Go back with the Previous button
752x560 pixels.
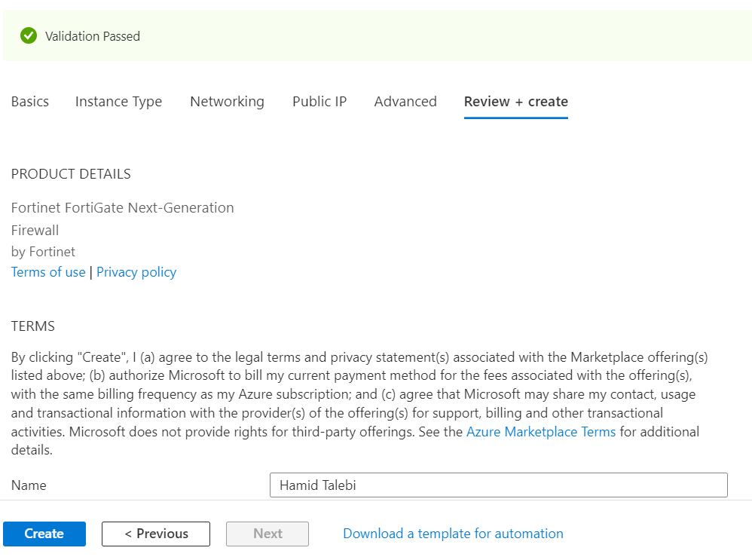[156, 534]
